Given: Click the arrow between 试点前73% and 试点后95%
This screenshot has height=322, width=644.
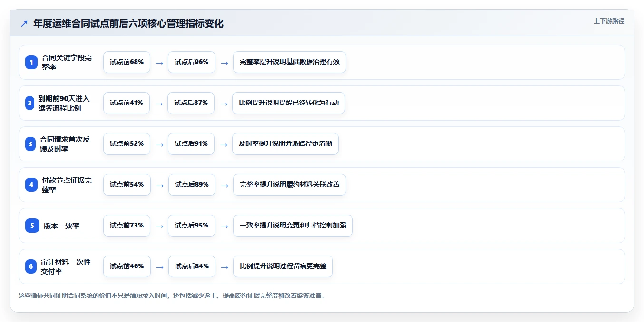Looking at the screenshot, I should coord(159,227).
